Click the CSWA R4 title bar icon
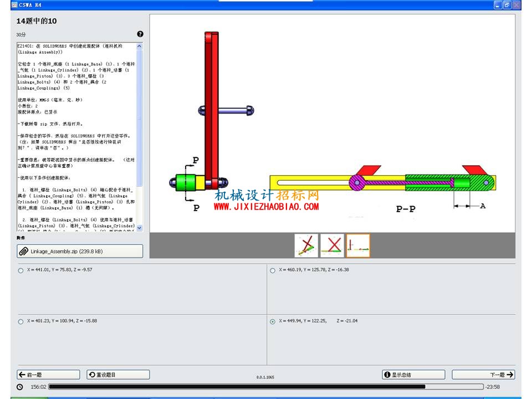 pos(14,5)
